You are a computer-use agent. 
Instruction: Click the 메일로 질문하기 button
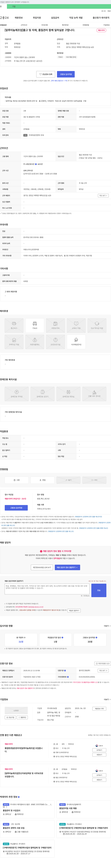(x=74, y=611)
